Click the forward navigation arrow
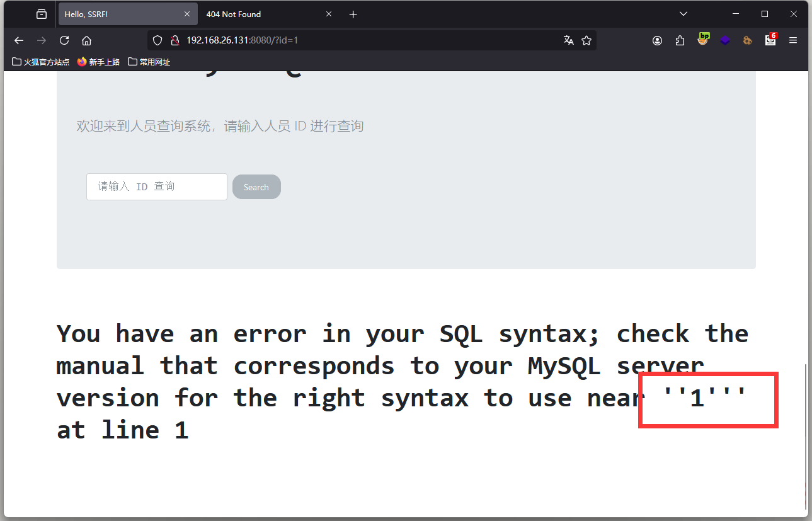The width and height of the screenshot is (812, 521). 42,40
